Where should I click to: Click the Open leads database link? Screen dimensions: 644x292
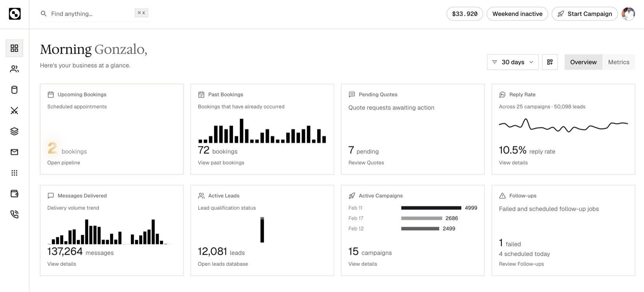click(x=223, y=264)
